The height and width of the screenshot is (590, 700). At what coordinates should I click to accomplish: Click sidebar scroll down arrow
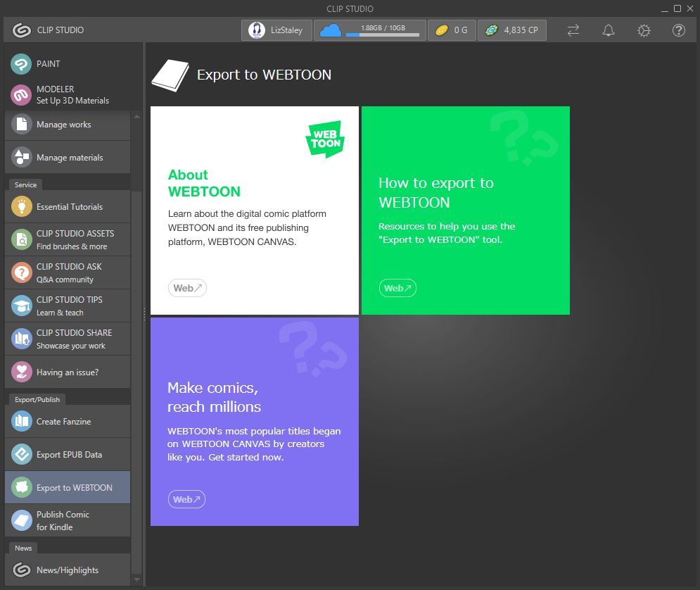[136, 579]
